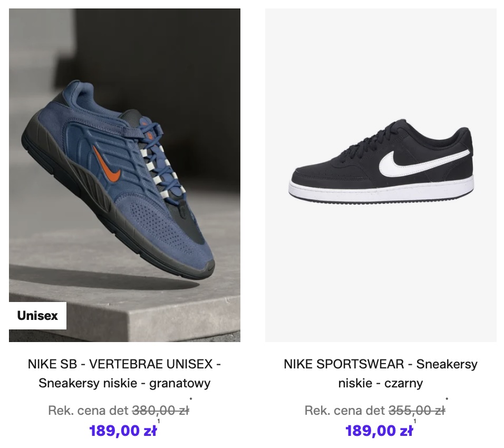Click the asterisk footnote after 380,00 zł

190,400
